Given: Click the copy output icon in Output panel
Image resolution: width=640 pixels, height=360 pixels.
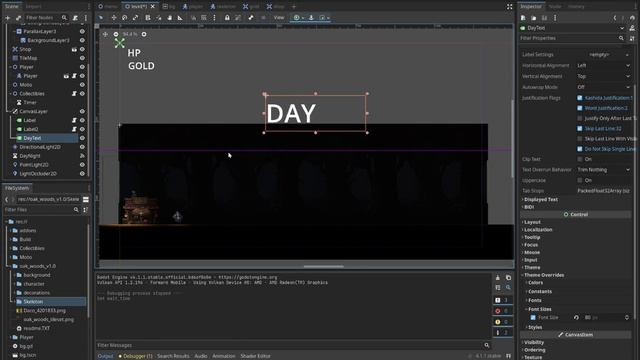Looking at the screenshot, I should pyautogui.click(x=508, y=278).
